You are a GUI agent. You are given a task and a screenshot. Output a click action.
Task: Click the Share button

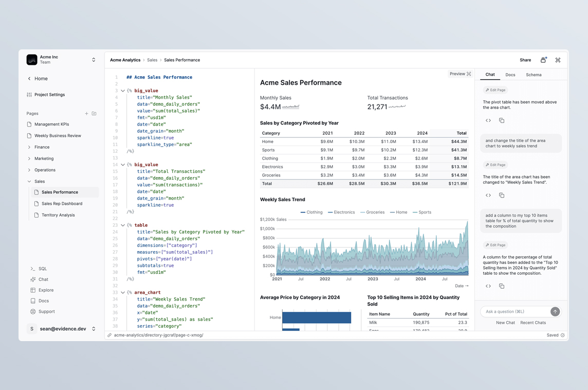point(525,60)
